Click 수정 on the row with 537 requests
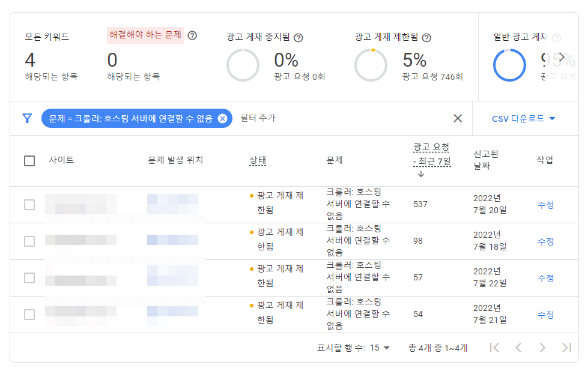588x374 pixels. click(x=545, y=204)
